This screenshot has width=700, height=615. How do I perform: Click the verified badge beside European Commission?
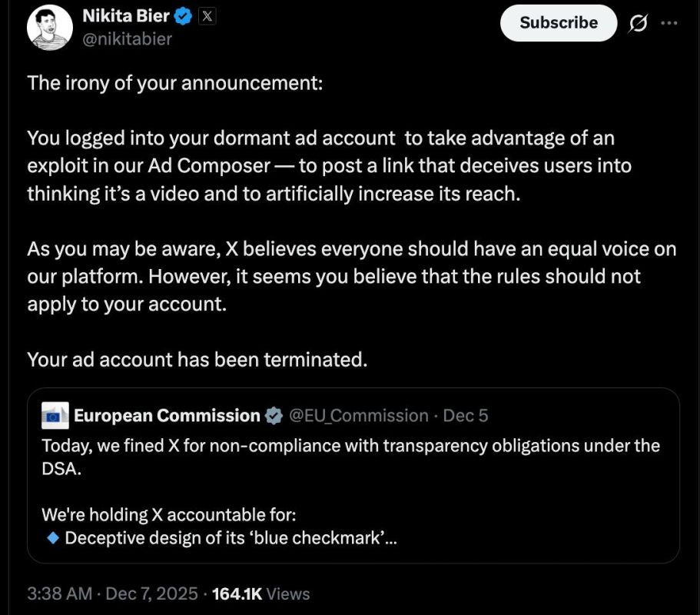(x=273, y=416)
